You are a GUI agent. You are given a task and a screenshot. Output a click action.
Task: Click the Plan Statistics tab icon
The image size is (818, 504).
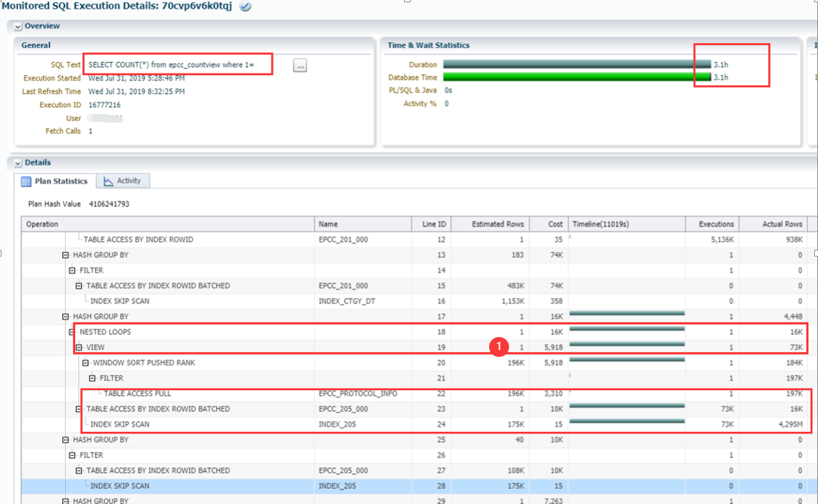click(x=26, y=182)
